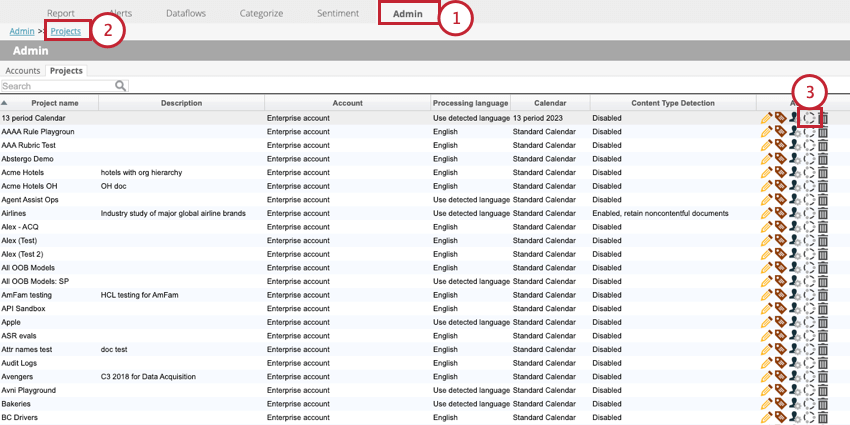Open user settings icon for Audit Logs
The image size is (850, 425).
coord(794,363)
